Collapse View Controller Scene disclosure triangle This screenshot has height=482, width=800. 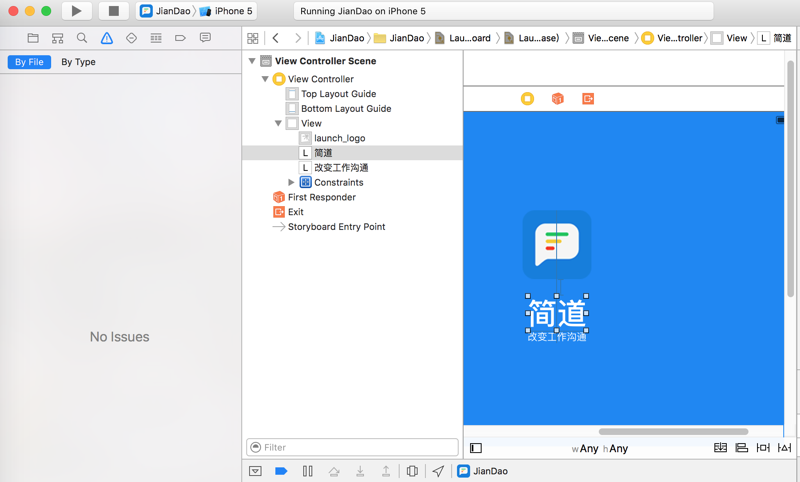(252, 61)
